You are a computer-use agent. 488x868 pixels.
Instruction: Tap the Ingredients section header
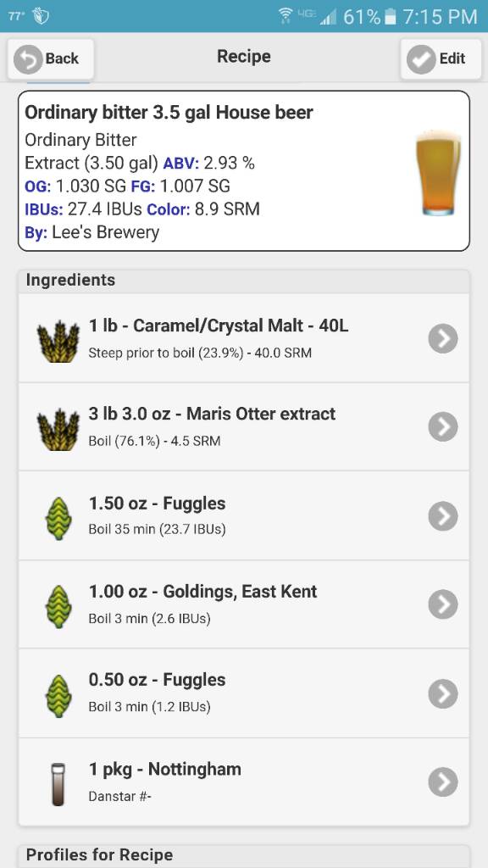coord(244,281)
